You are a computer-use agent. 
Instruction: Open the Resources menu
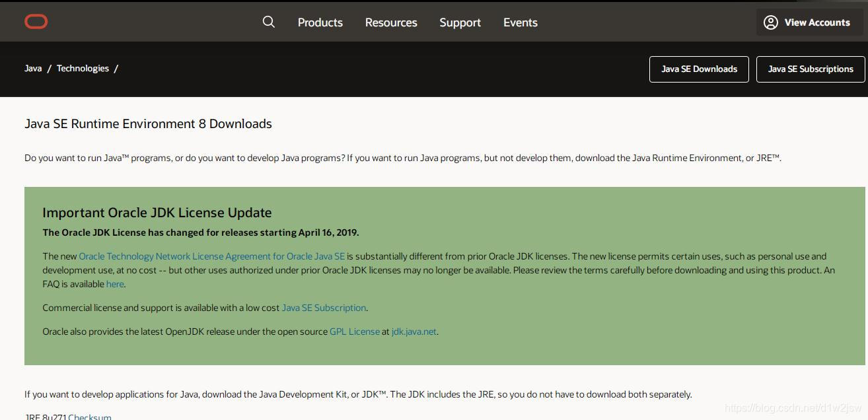(391, 22)
